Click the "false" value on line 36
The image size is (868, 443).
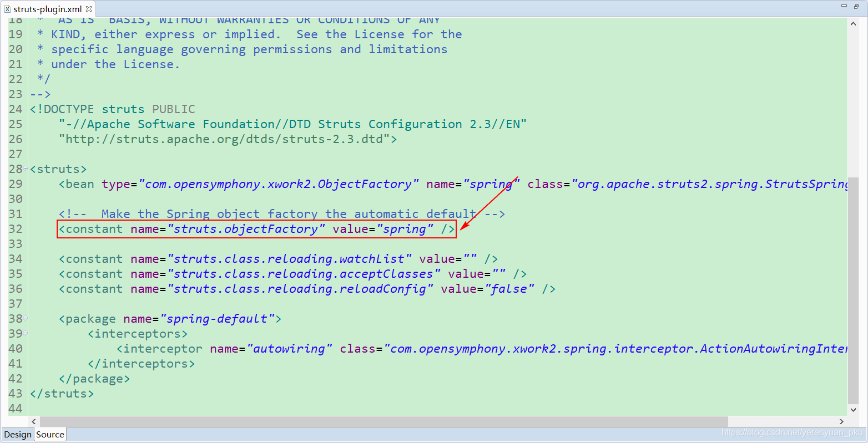coord(509,289)
